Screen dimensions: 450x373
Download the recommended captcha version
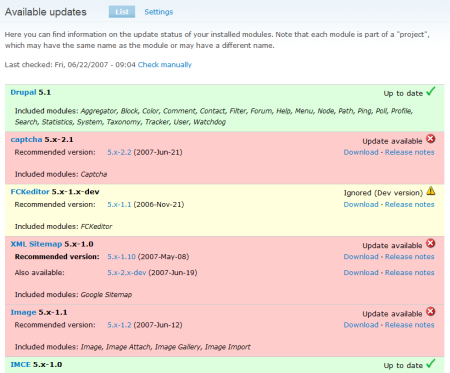pyautogui.click(x=361, y=152)
